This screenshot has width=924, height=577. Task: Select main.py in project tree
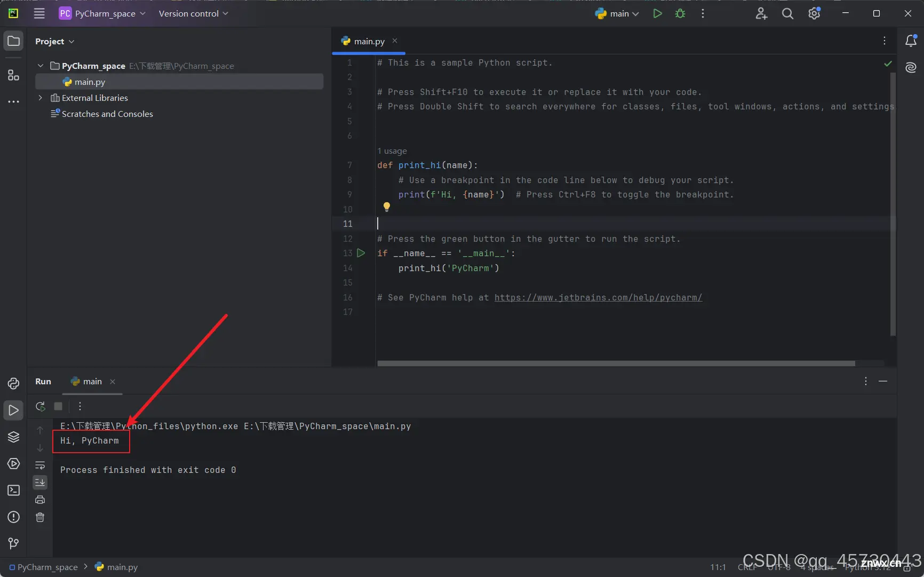(179, 82)
